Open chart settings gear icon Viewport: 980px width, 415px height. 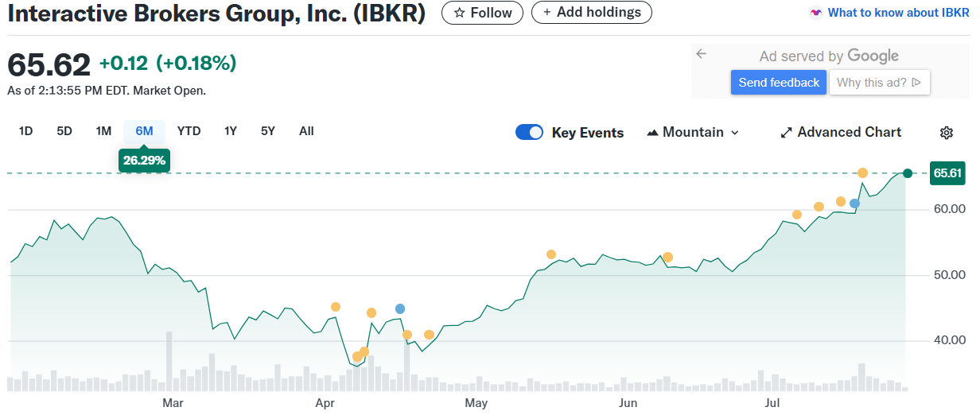946,133
